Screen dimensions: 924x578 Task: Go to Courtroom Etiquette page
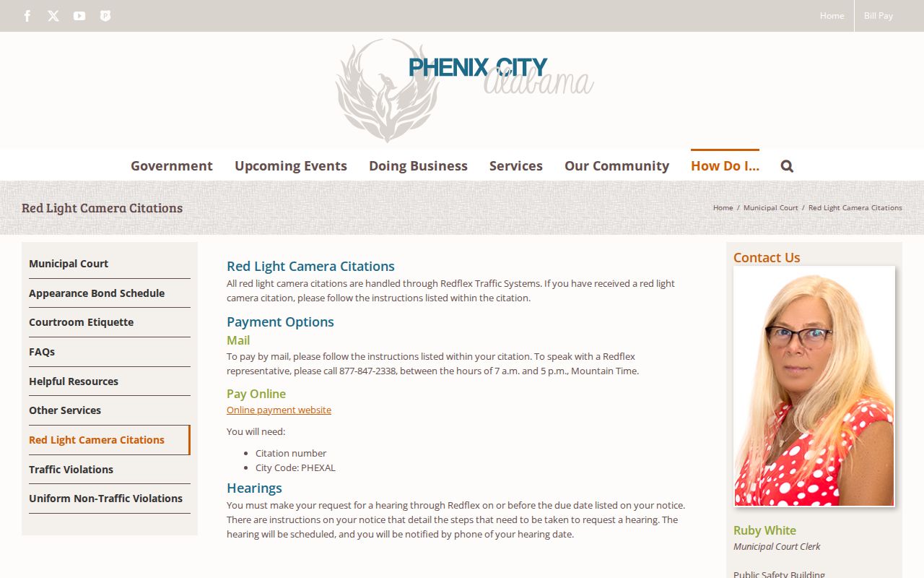[110, 322]
